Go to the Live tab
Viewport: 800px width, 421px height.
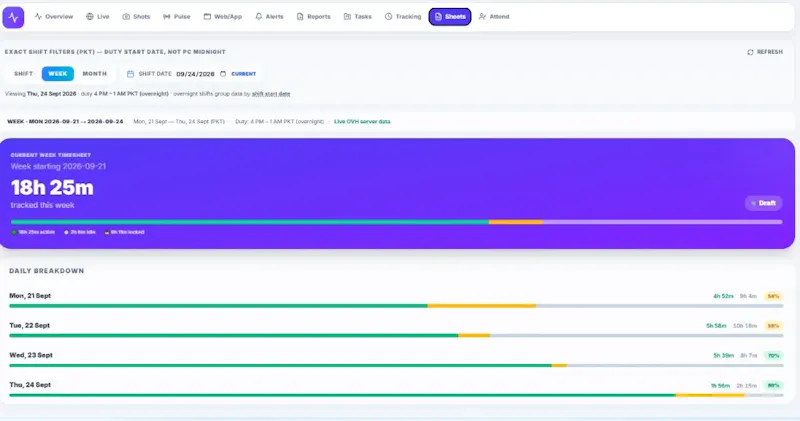pyautogui.click(x=97, y=17)
